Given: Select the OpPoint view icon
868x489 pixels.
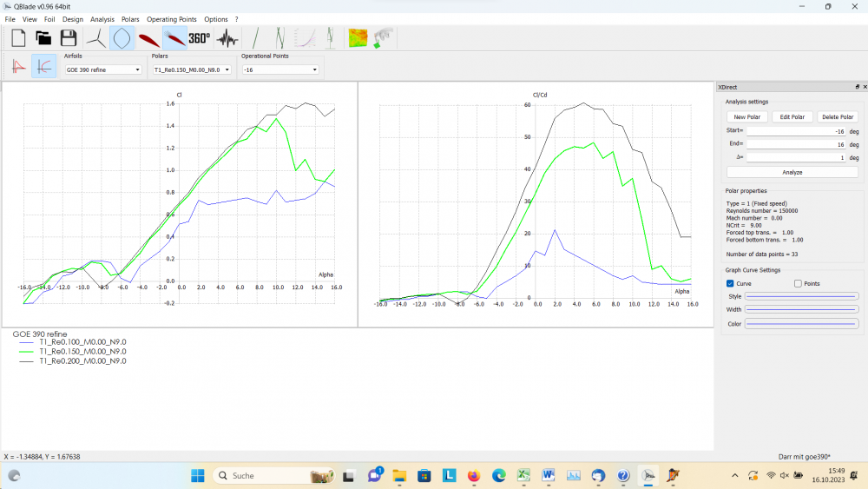Looking at the screenshot, I should 18,66.
